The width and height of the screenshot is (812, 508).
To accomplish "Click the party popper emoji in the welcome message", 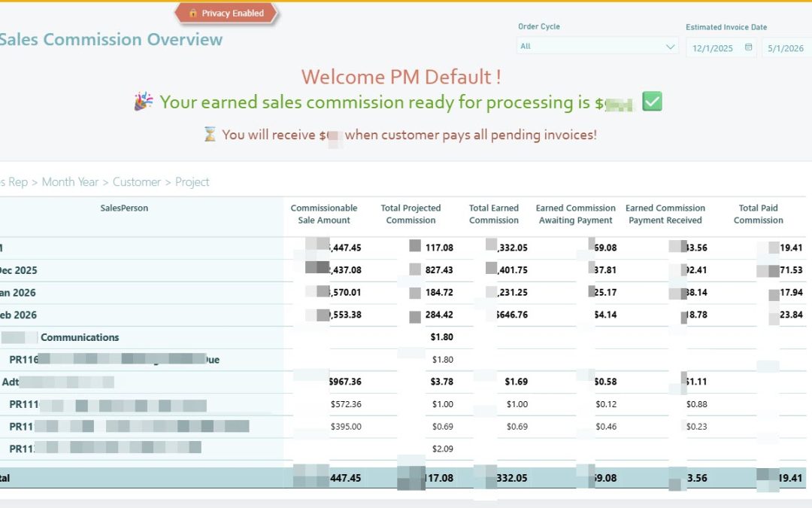I will point(143,101).
